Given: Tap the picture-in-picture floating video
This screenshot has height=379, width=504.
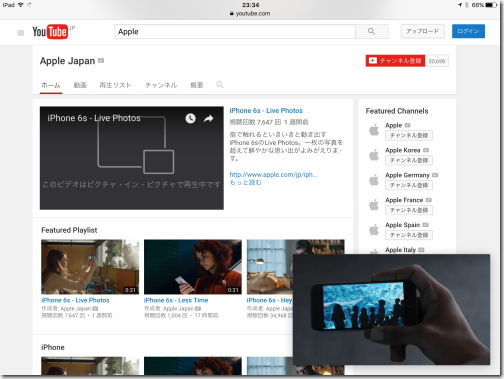Looking at the screenshot, I should click(x=391, y=309).
